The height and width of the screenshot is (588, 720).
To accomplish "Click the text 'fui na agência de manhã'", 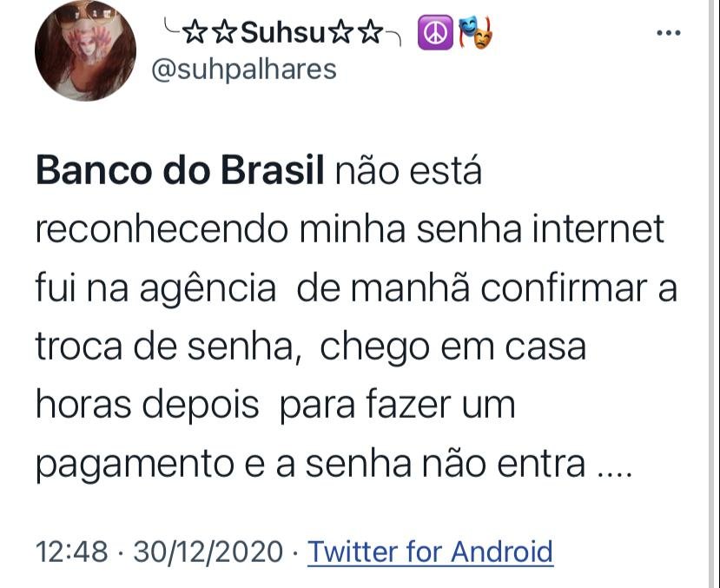I will click(x=253, y=289).
